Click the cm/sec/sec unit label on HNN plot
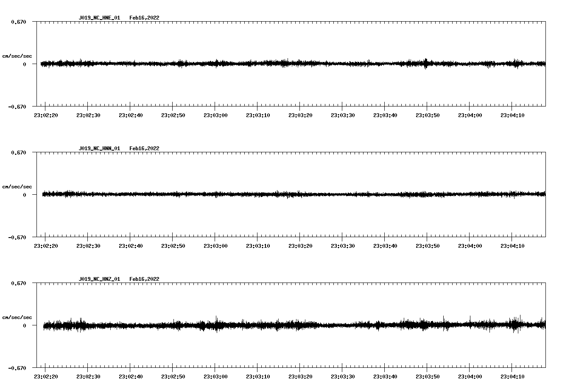Screen dimensions: 576x392 point(17,187)
